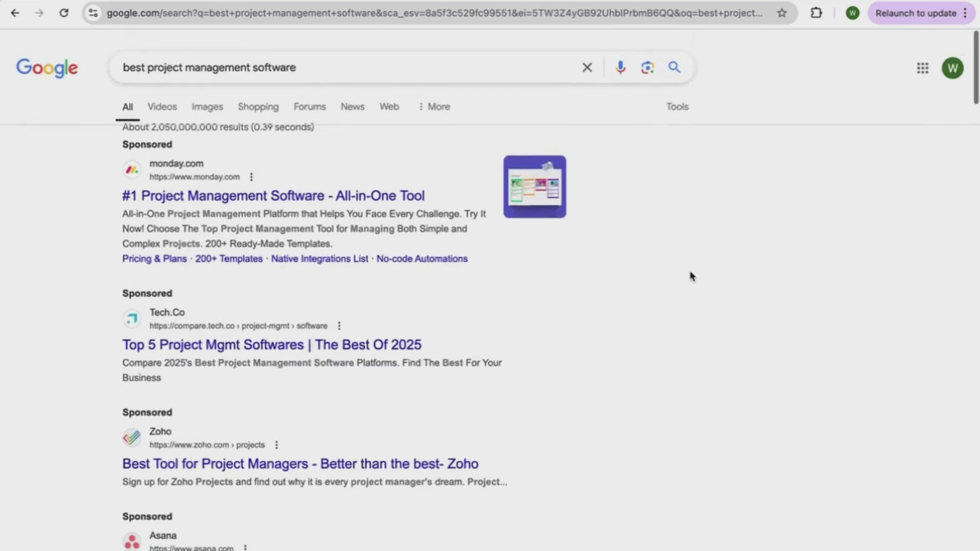The width and height of the screenshot is (980, 551).
Task: Start voice search with microphone icon
Action: click(x=620, y=67)
